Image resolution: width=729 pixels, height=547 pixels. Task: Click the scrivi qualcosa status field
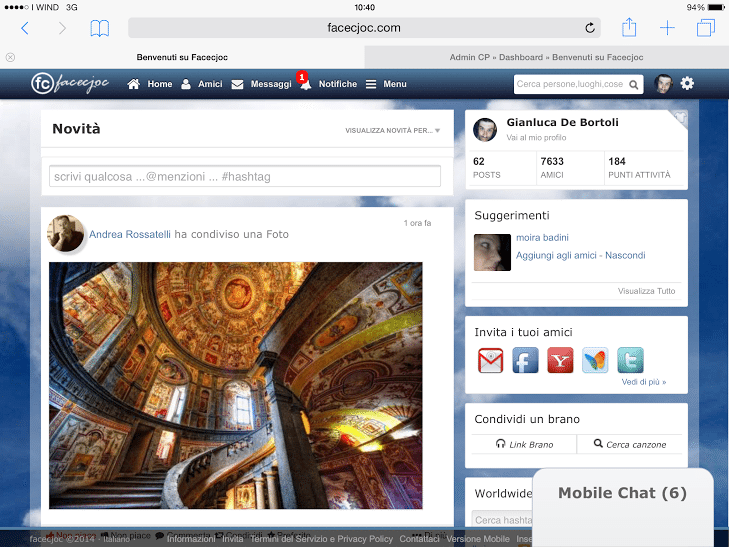click(x=245, y=176)
